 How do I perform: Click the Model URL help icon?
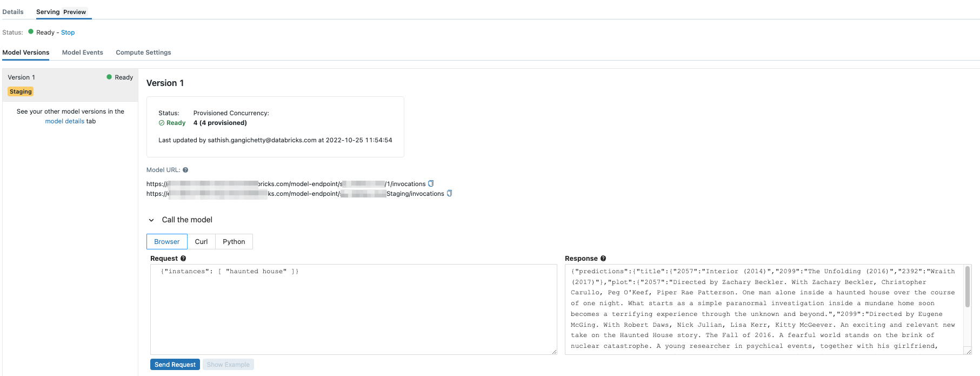(185, 170)
